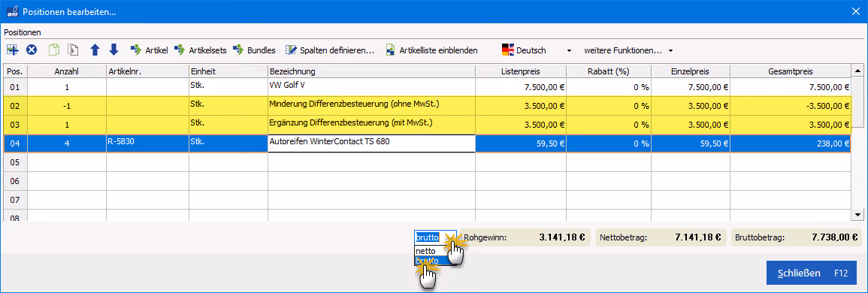This screenshot has width=868, height=293.
Task: Click row 03 position number
Action: [x=16, y=125]
